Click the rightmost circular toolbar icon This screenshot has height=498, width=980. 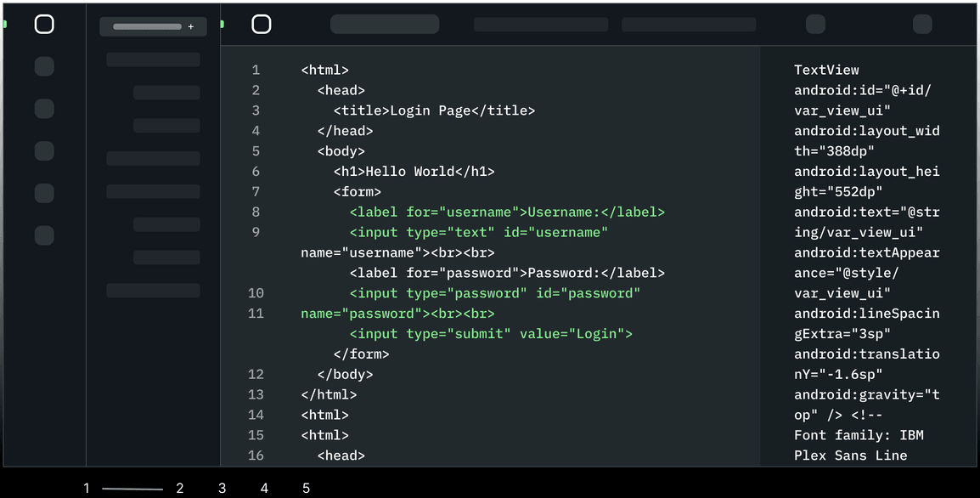pos(921,24)
